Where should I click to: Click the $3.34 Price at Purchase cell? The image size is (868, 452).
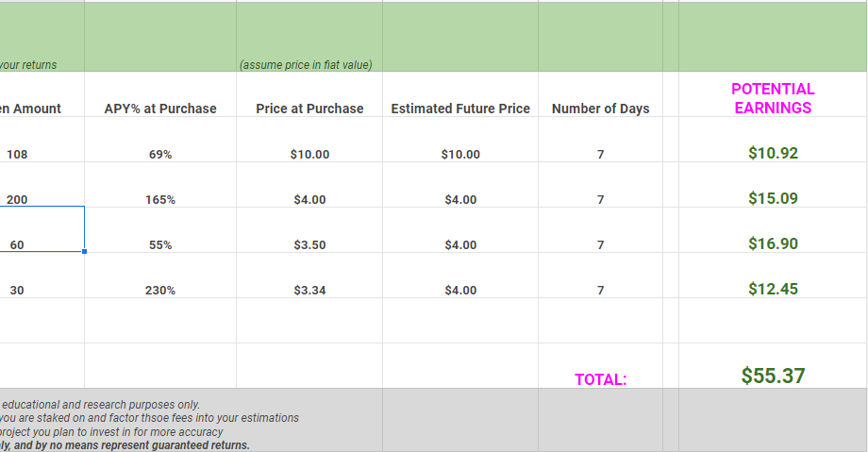point(309,290)
